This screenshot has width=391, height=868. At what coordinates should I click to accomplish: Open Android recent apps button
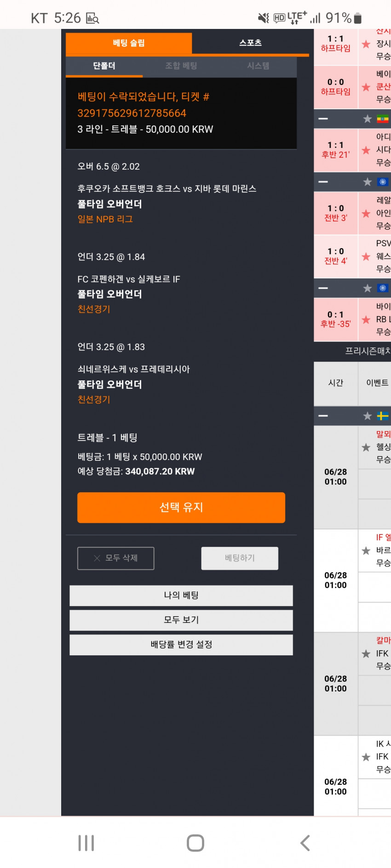coord(86,843)
